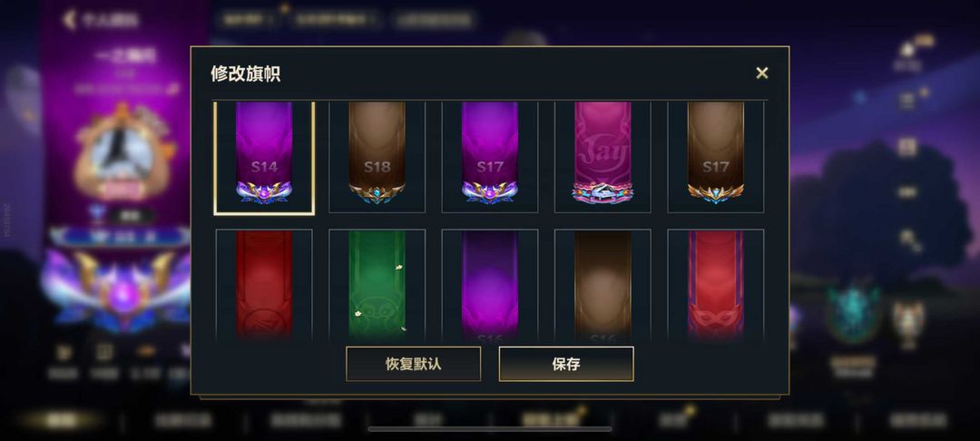Select the highlighted bottom-left navigation tab
The width and height of the screenshot is (980, 441).
click(62, 420)
